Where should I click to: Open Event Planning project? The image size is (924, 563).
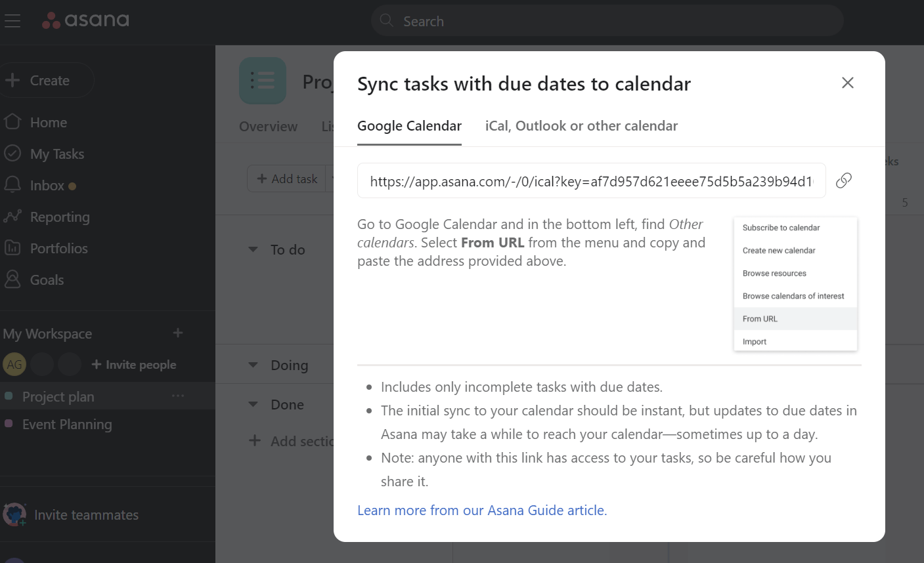(67, 425)
